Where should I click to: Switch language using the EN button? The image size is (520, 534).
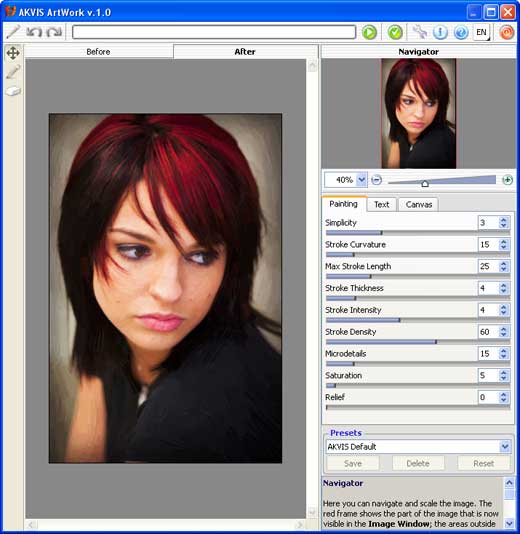tap(481, 32)
